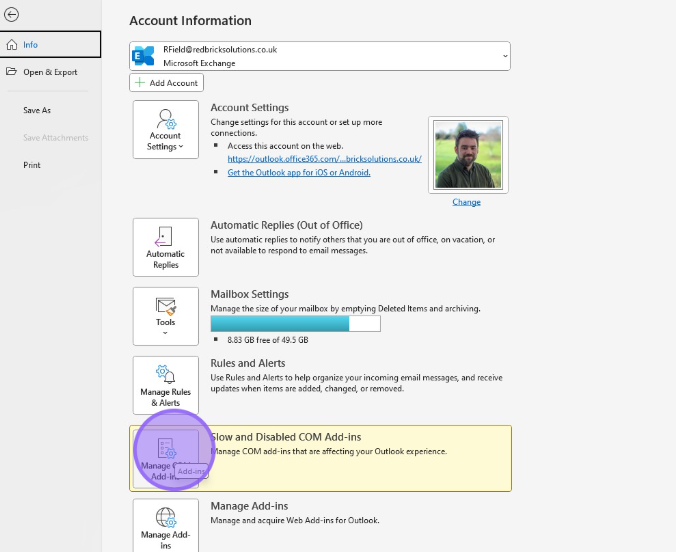Image resolution: width=676 pixels, height=552 pixels.
Task: Expand the account selection dropdown
Action: pos(503,56)
